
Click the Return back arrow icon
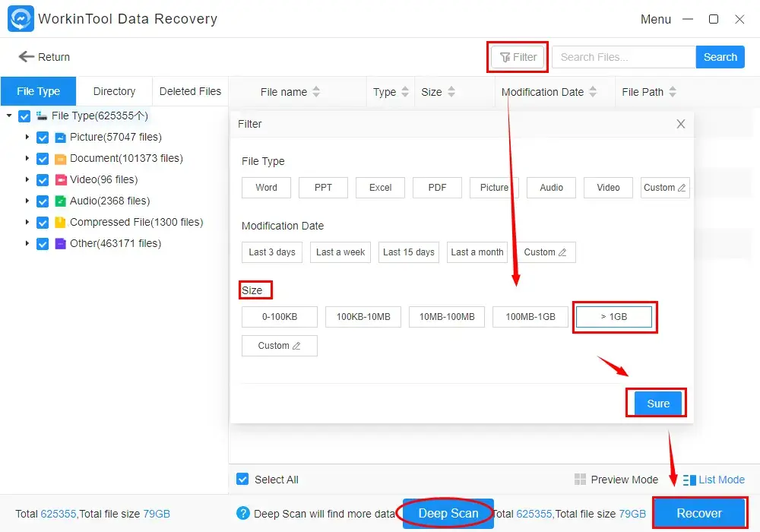[x=26, y=57]
